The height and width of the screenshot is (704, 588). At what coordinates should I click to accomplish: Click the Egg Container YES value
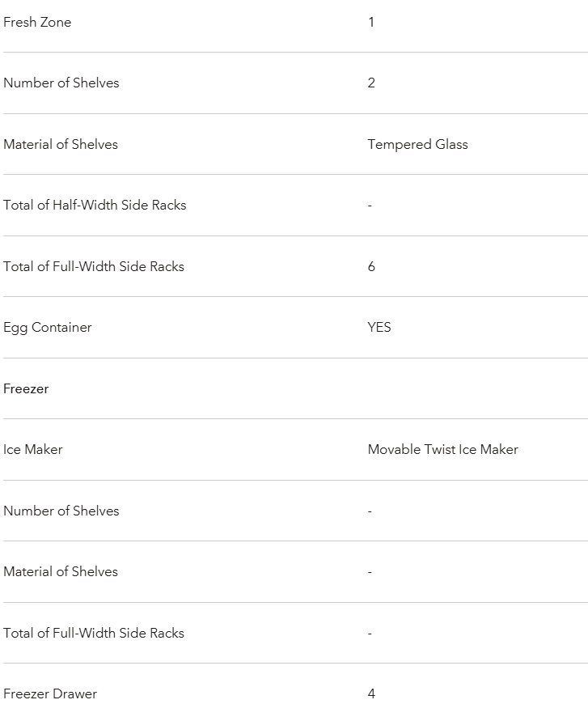pyautogui.click(x=379, y=327)
